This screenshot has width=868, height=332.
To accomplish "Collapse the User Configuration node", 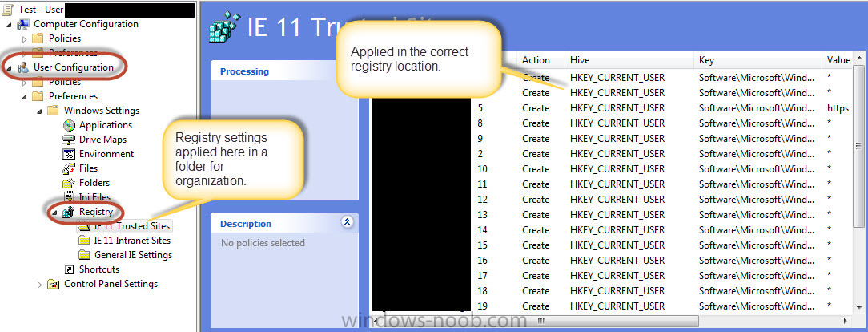I will point(9,68).
